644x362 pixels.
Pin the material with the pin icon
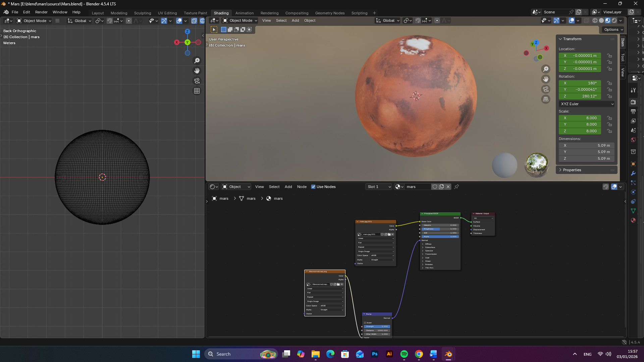tap(457, 187)
